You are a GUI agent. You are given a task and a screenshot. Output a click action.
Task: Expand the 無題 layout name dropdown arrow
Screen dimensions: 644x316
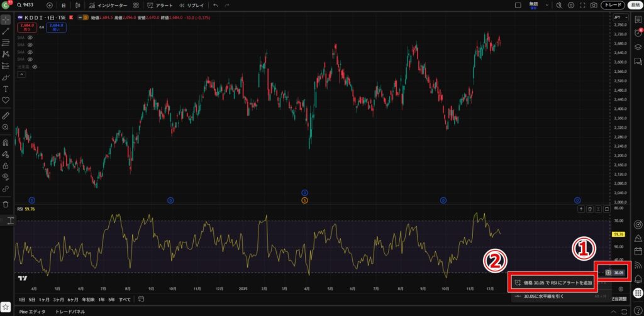tap(547, 5)
